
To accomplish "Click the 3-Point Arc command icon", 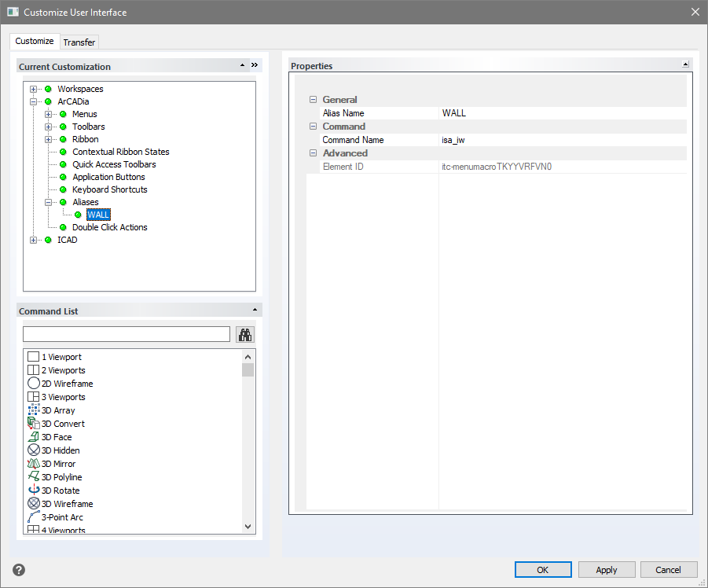I will pos(34,516).
